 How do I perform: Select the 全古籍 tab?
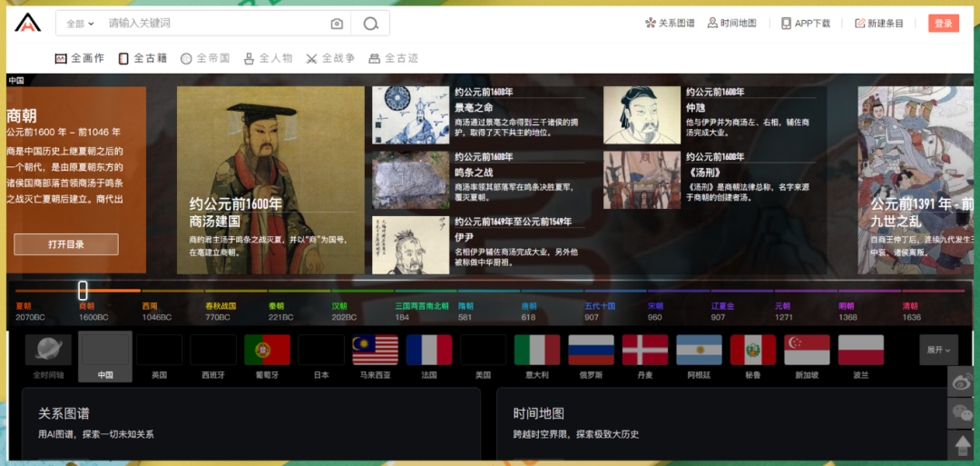pos(142,58)
